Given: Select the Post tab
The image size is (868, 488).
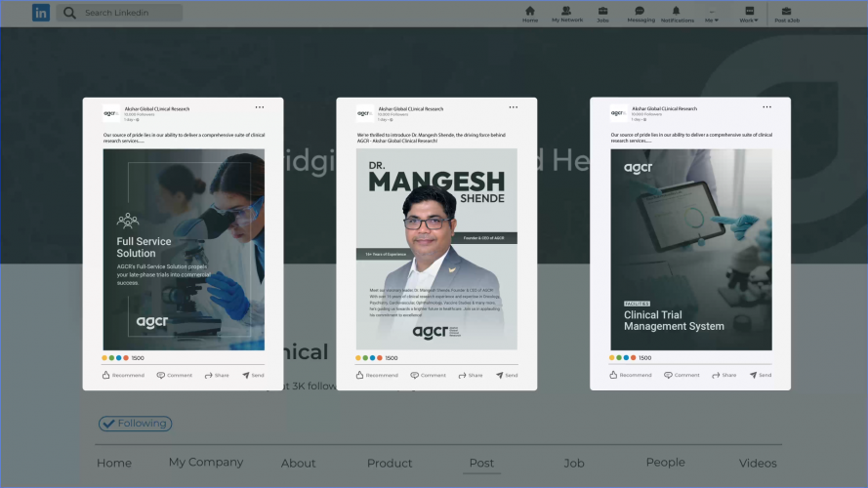Looking at the screenshot, I should point(481,463).
